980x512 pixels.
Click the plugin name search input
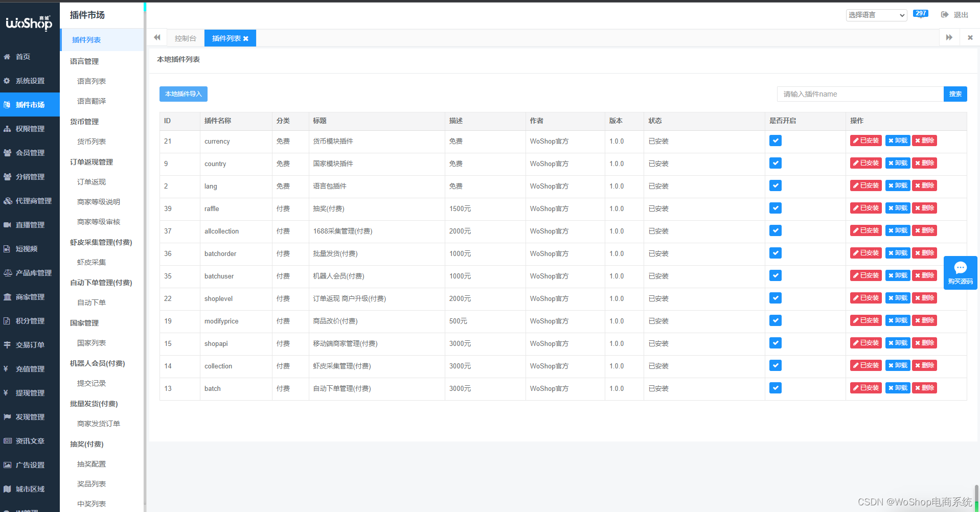pyautogui.click(x=860, y=94)
